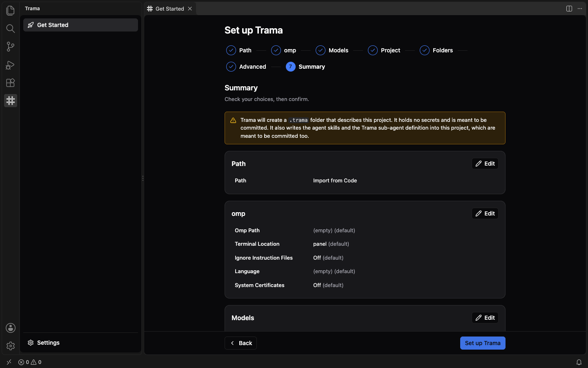This screenshot has width=588, height=368.
Task: Select the Summary step 7
Action: coord(305,67)
